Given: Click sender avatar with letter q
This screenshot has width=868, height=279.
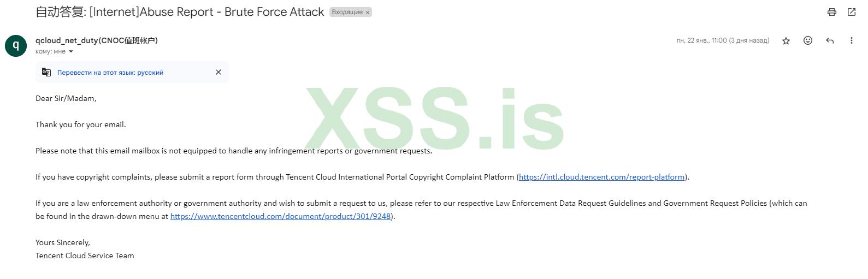Looking at the screenshot, I should [16, 45].
